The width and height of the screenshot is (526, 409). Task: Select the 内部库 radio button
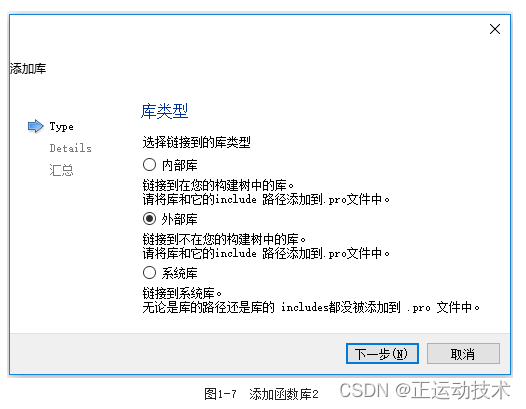tap(149, 165)
